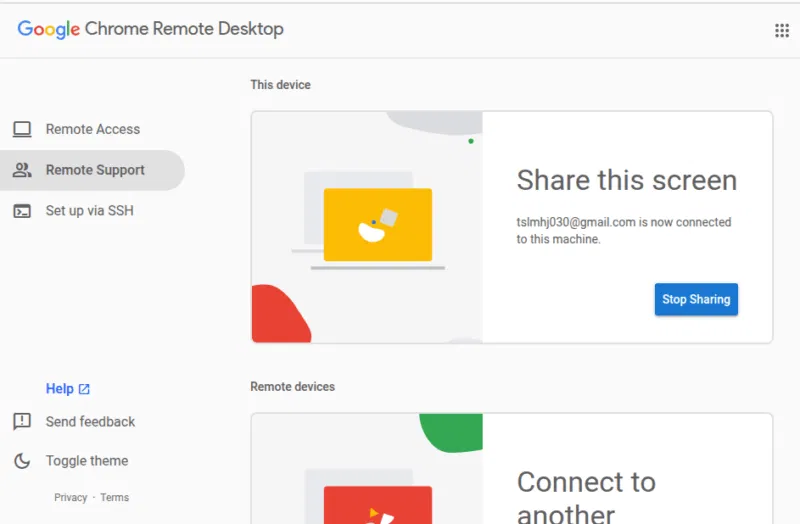800x524 pixels.
Task: Open the Google apps grid menu
Action: (782, 30)
